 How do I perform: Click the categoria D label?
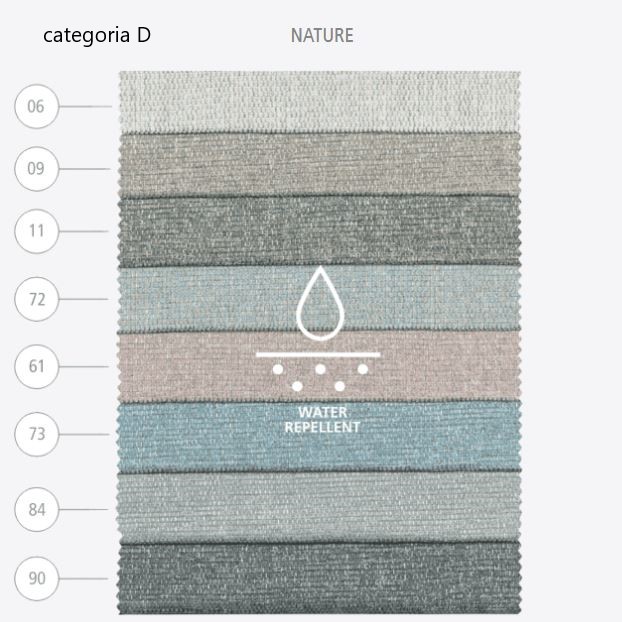pyautogui.click(x=97, y=35)
